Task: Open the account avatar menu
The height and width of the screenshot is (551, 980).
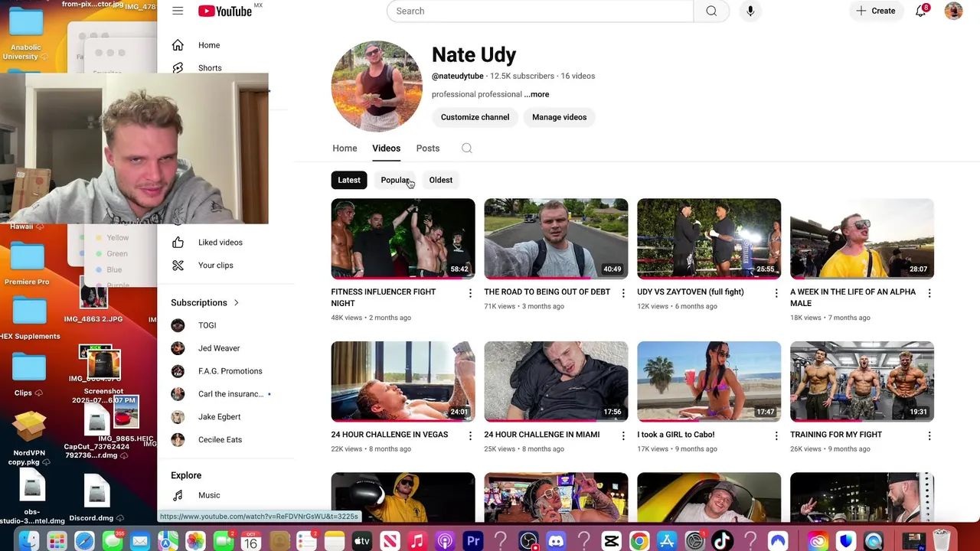Action: click(x=953, y=11)
